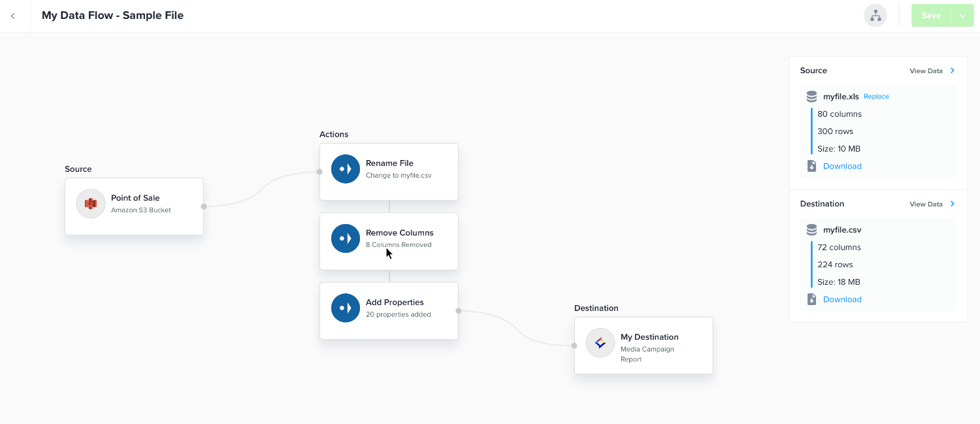Open the Save button dropdown arrow
The image size is (980, 424).
(x=962, y=16)
